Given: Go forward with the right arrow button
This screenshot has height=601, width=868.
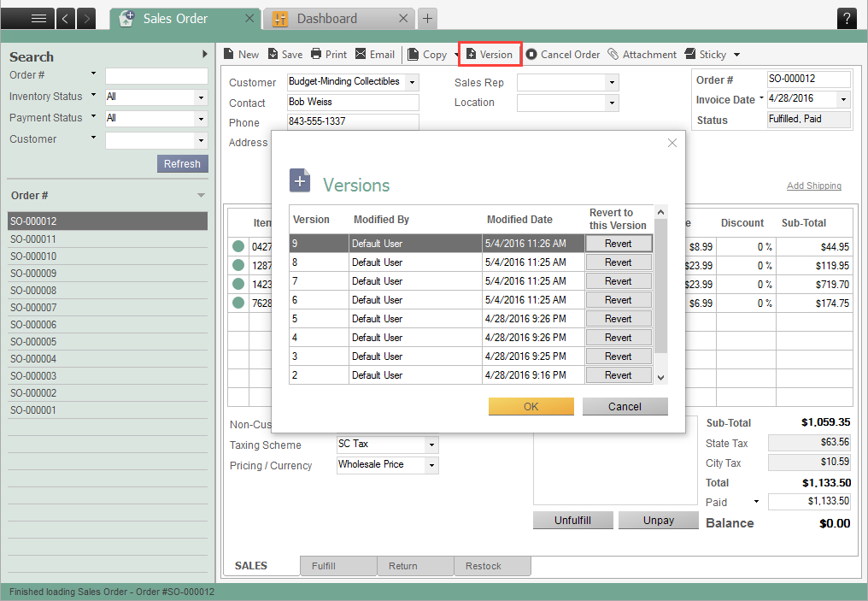Looking at the screenshot, I should (x=86, y=19).
